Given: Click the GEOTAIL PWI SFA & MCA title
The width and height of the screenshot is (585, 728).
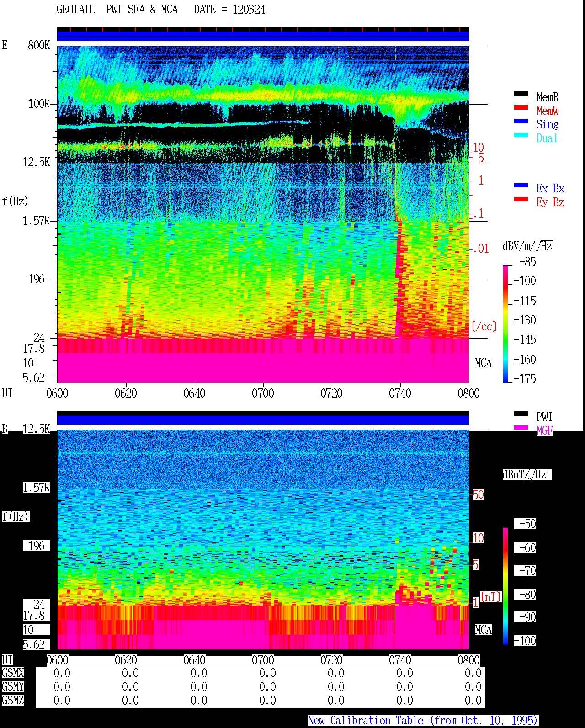Looking at the screenshot, I should pos(117,10).
